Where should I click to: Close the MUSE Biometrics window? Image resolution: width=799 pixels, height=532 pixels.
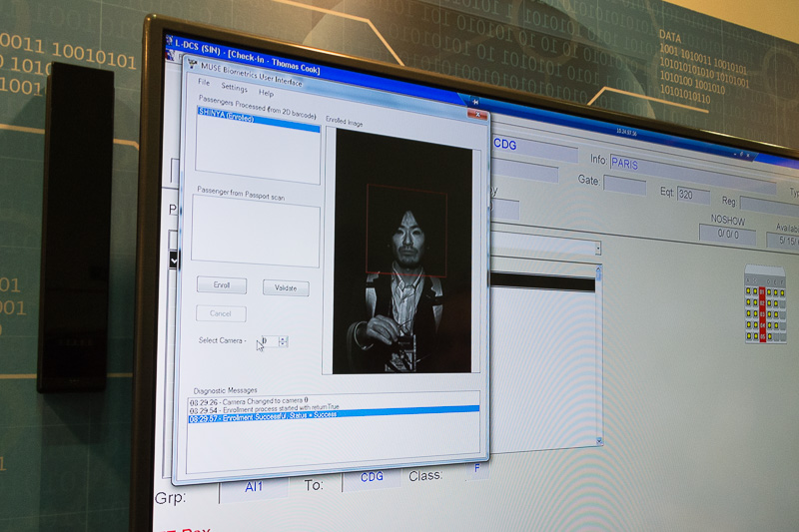pyautogui.click(x=477, y=115)
